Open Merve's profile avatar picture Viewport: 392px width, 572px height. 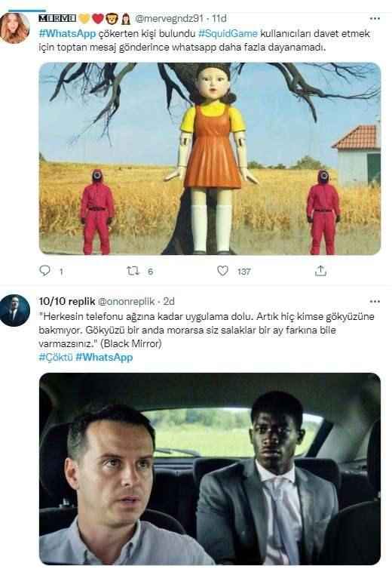15,28
